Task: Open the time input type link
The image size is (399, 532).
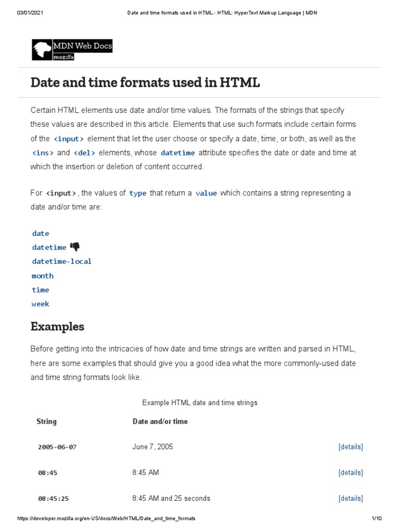Action: tap(41, 289)
